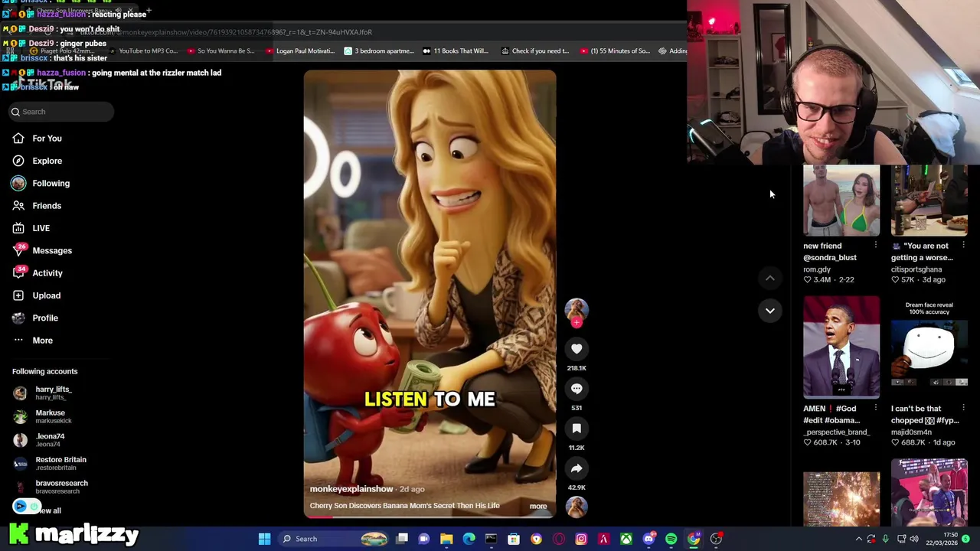Click the TikTok search field
This screenshot has height=551, width=980.
click(x=61, y=112)
